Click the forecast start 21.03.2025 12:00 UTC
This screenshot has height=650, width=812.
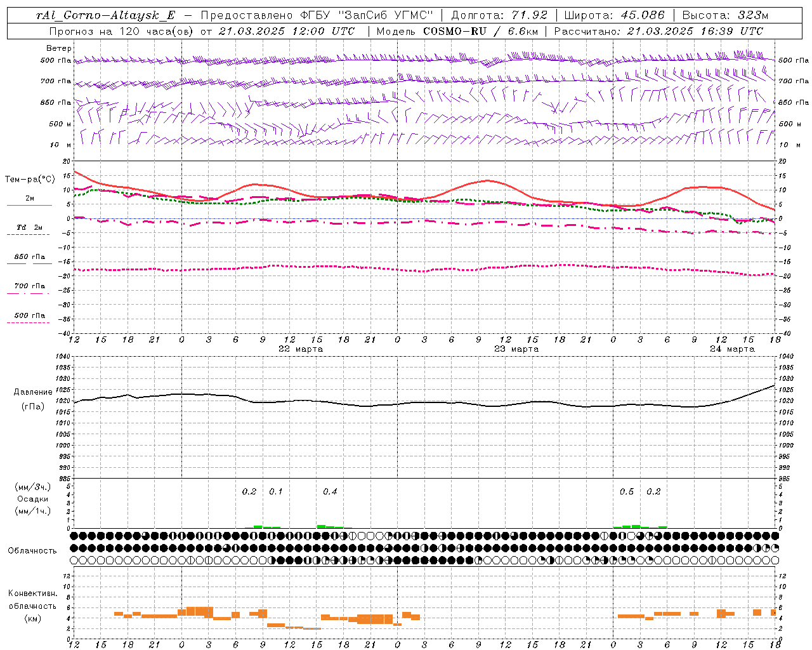click(285, 31)
